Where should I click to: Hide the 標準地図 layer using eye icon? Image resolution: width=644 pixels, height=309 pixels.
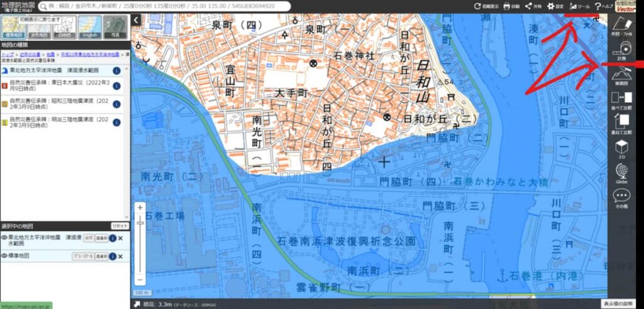pyautogui.click(x=4, y=256)
